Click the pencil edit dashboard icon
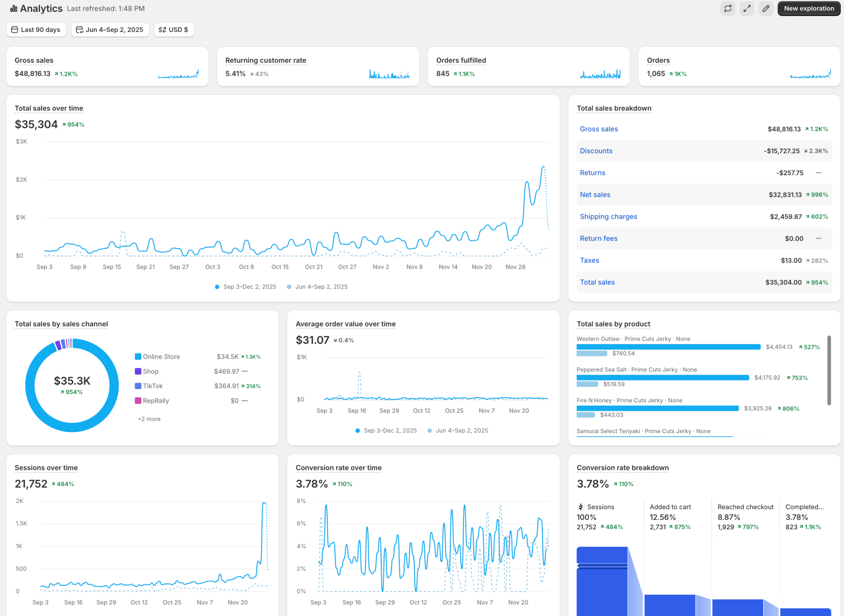844x616 pixels. [766, 8]
